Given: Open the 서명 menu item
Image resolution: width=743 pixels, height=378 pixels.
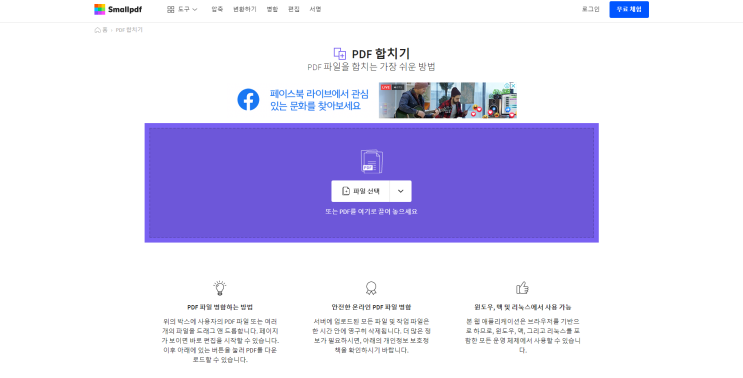Looking at the screenshot, I should point(315,9).
